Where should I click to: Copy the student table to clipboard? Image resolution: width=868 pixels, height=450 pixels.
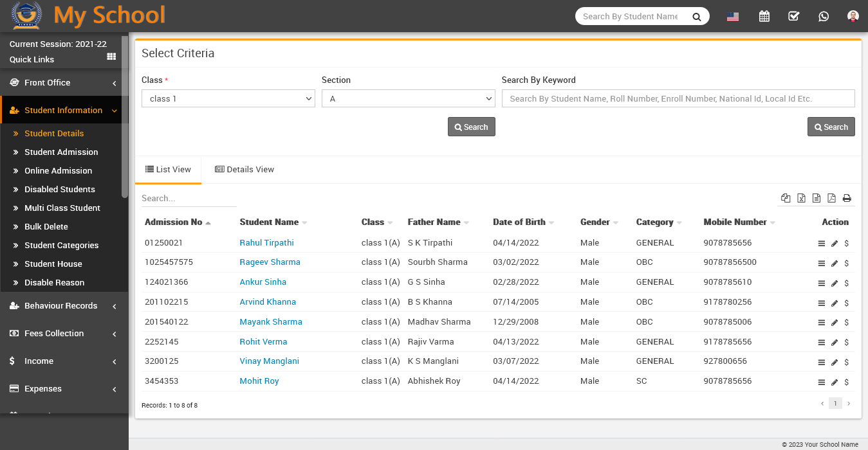tap(786, 198)
